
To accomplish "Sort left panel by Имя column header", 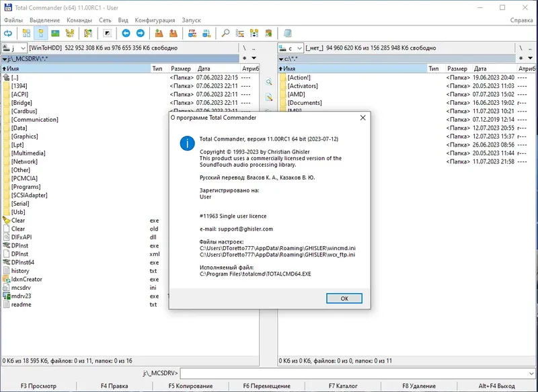I will coord(76,69).
